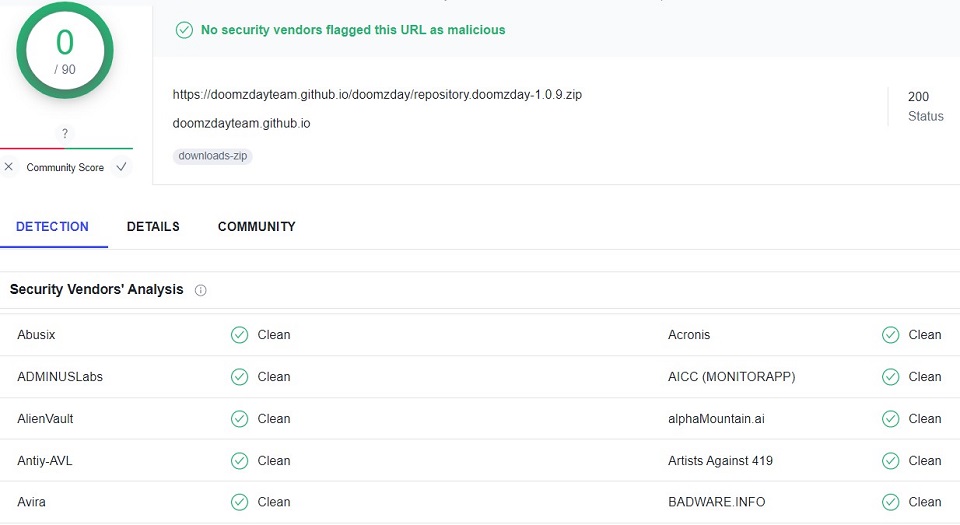Click the Clean result text for AlienVault
The height and width of the screenshot is (525, 960).
point(274,419)
